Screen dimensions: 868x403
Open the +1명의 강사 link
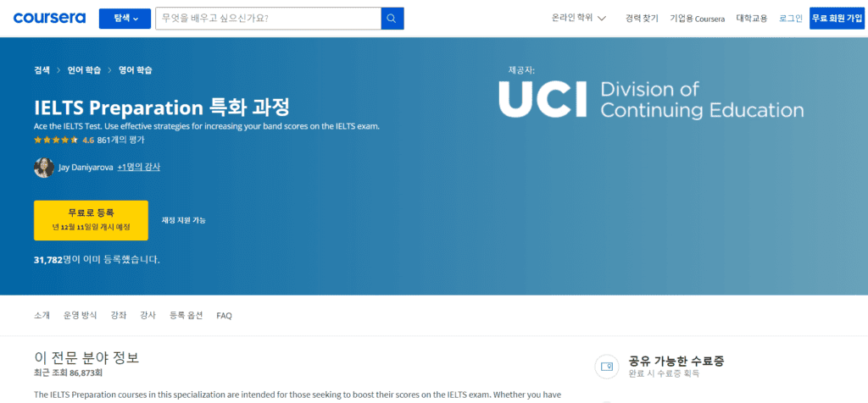(x=139, y=167)
